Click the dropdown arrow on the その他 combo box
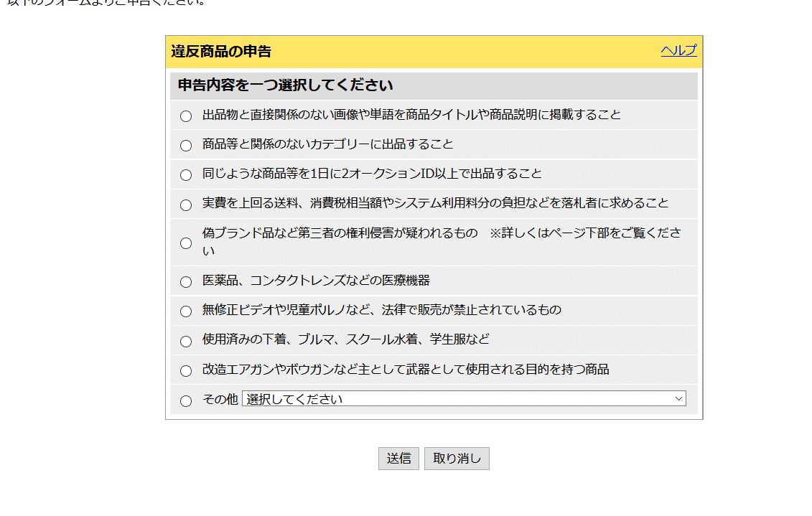The height and width of the screenshot is (516, 812). click(678, 399)
